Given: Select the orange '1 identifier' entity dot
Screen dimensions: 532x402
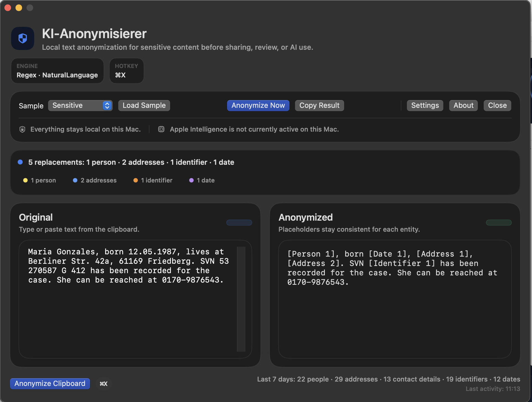Looking at the screenshot, I should point(135,180).
